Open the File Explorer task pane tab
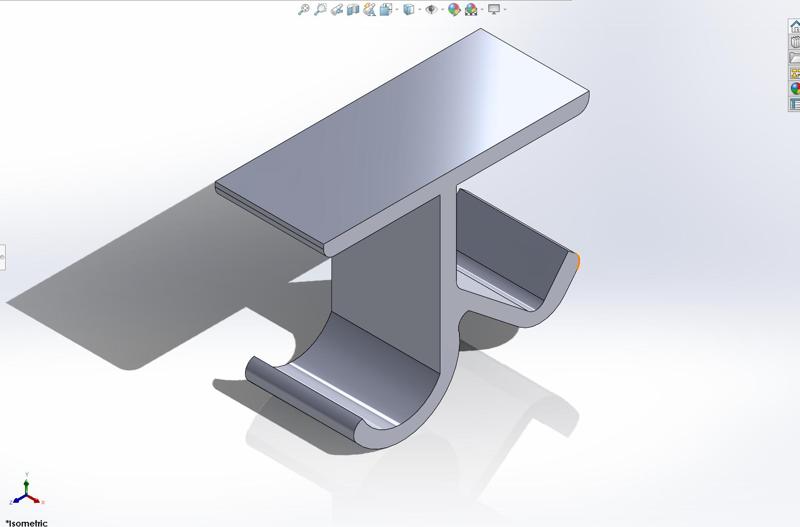 pyautogui.click(x=794, y=57)
